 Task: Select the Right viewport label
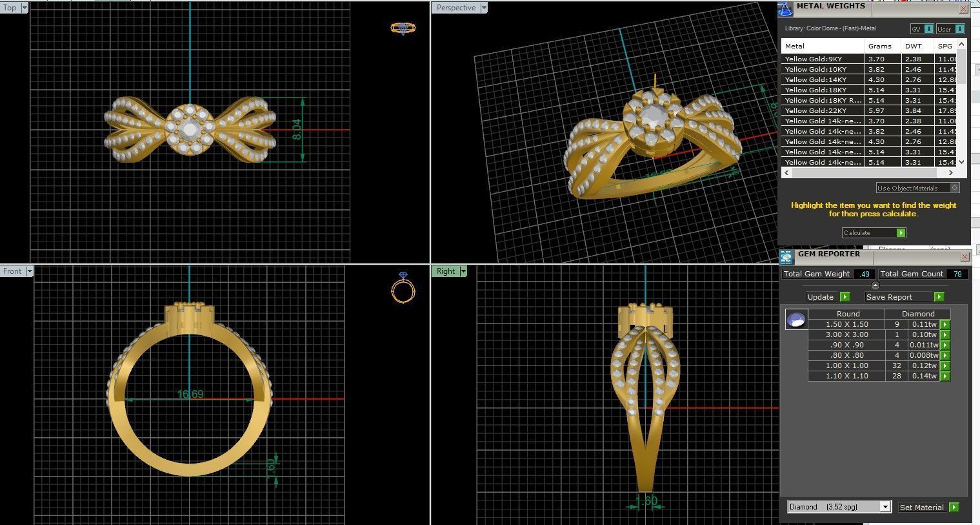(x=446, y=271)
